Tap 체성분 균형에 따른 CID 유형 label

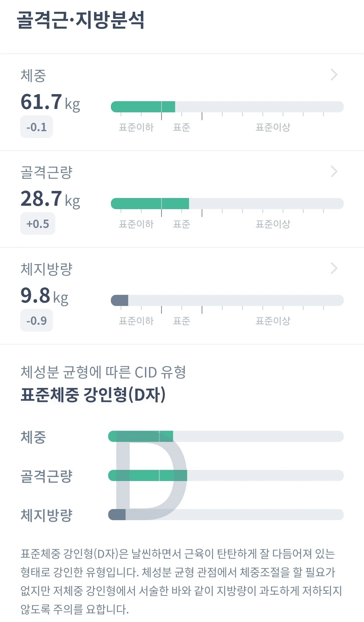tap(103, 372)
